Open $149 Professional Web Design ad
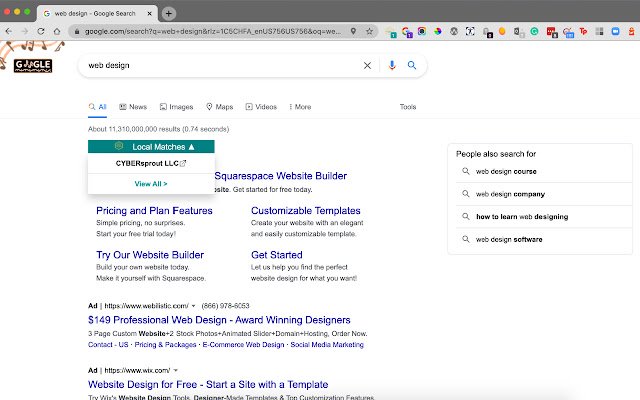The width and height of the screenshot is (640, 400). click(x=219, y=320)
